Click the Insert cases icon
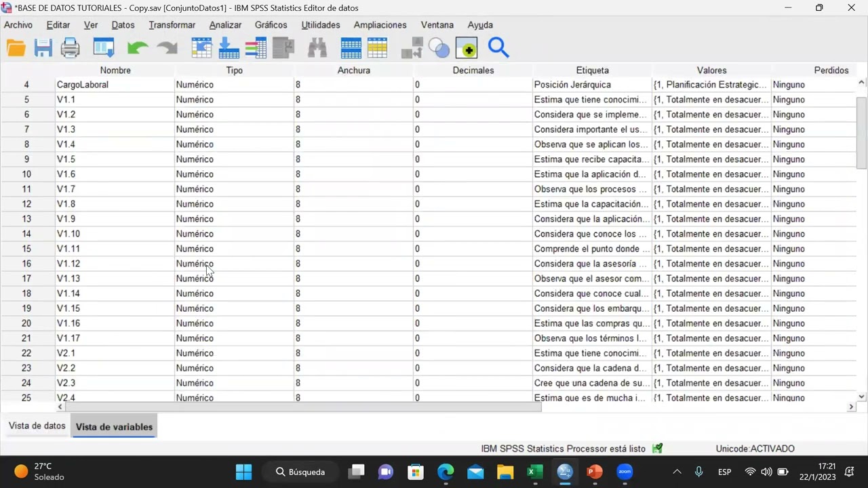Viewport: 868px width, 488px height. (x=351, y=48)
